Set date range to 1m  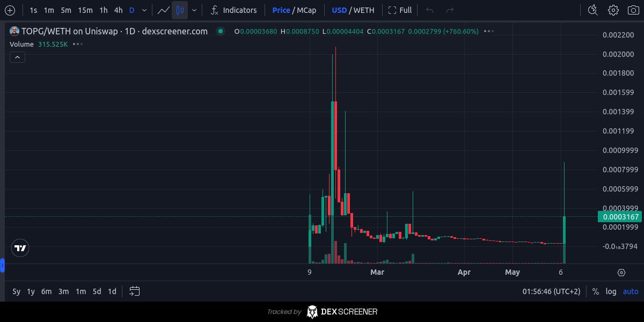point(80,291)
